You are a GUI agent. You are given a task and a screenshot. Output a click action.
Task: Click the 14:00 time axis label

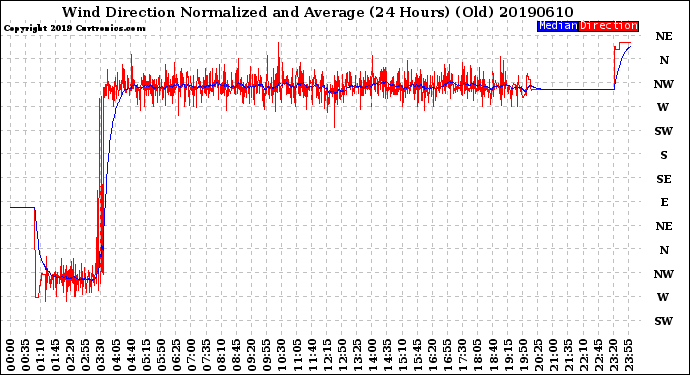point(372,355)
